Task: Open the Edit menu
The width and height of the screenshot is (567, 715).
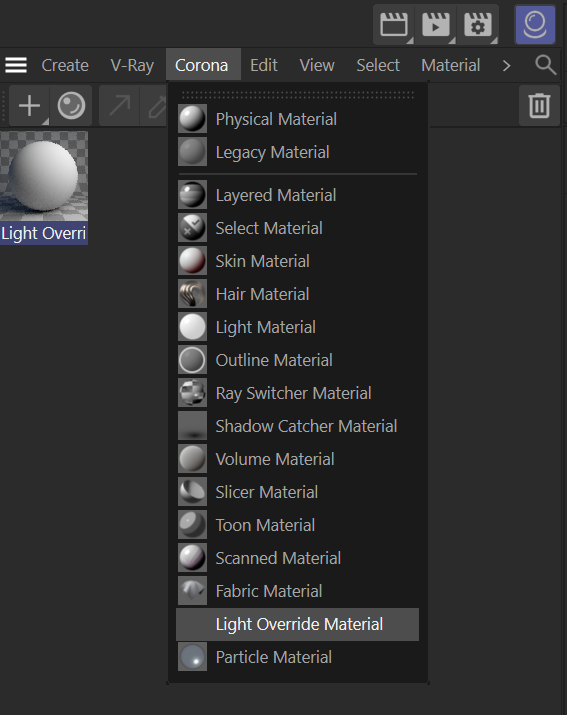Action: 264,65
